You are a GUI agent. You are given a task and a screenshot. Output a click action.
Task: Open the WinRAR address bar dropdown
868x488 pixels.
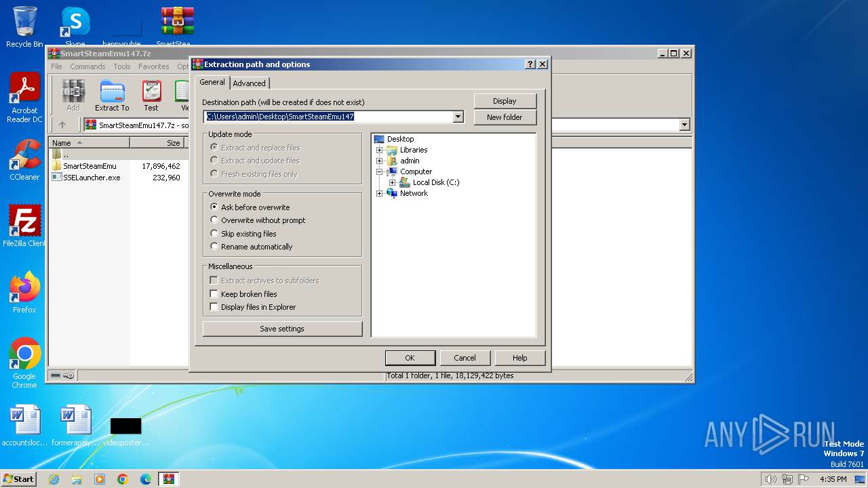coord(684,125)
